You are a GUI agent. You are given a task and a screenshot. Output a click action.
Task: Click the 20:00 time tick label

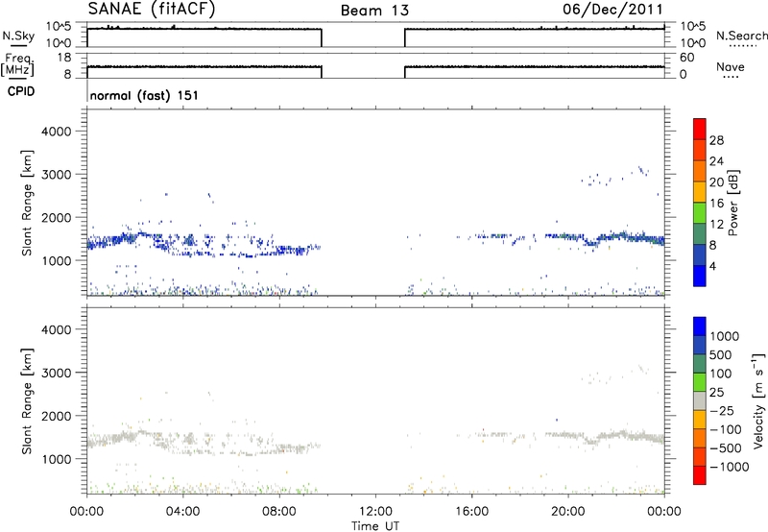click(x=568, y=512)
